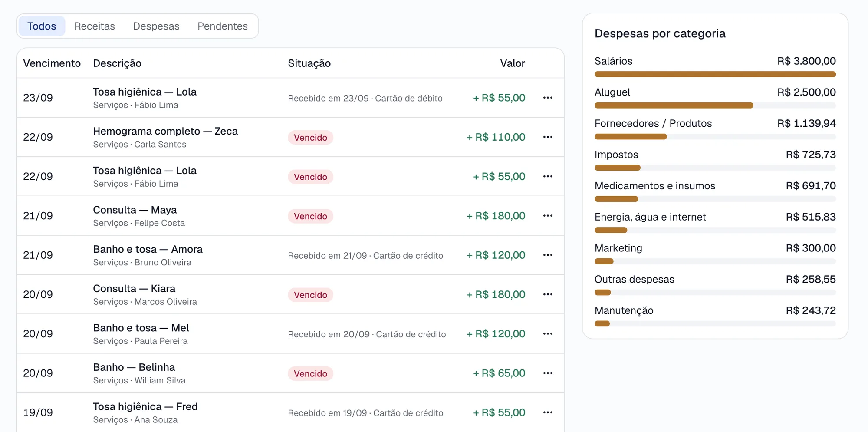The width and height of the screenshot is (868, 432).
Task: Click the 'R$ 725,73' Impostos value
Action: coord(811,155)
